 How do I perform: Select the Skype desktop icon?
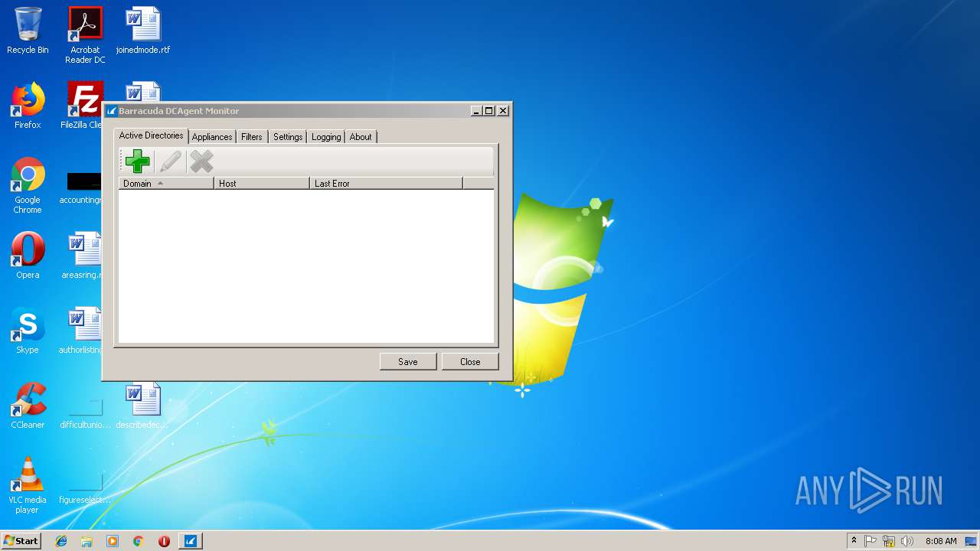pos(28,331)
